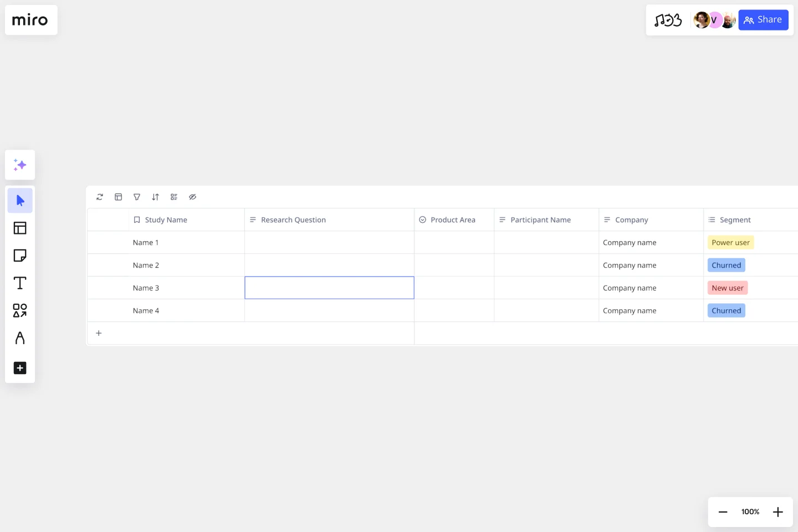Click the sync refresh table icon
Viewport: 798px width, 532px height.
coord(100,197)
